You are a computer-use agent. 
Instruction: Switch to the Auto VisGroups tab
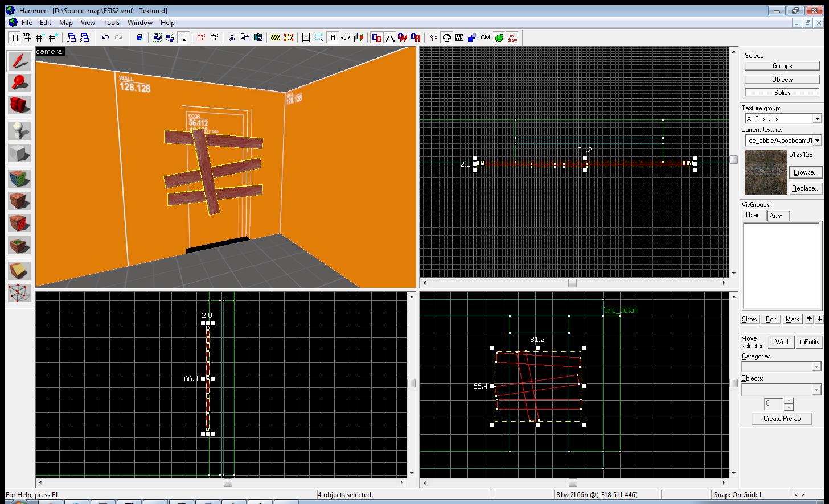(776, 216)
